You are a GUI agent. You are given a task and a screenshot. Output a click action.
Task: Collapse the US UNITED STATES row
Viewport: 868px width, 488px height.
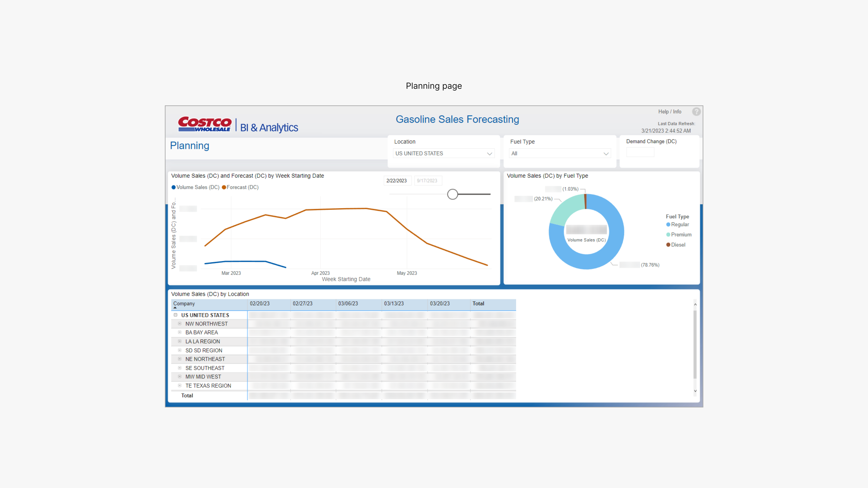coord(176,315)
